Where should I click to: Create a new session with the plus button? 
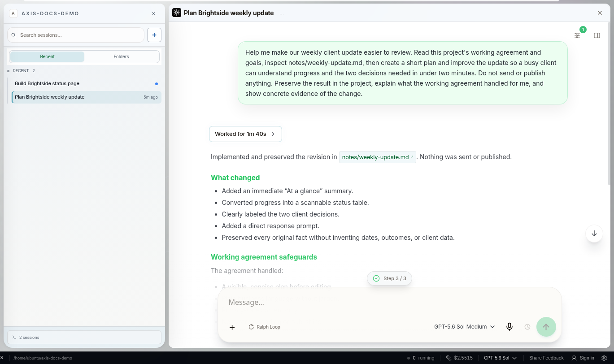[x=154, y=35]
